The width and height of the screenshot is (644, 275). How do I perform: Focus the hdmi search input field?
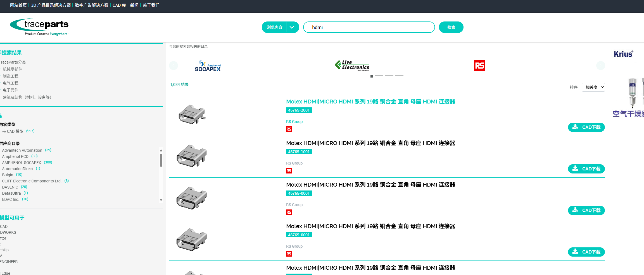point(369,27)
